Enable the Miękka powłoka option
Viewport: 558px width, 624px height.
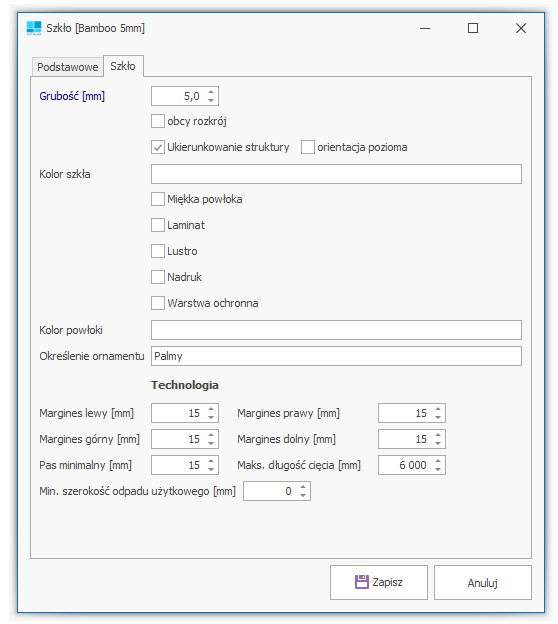pos(158,199)
